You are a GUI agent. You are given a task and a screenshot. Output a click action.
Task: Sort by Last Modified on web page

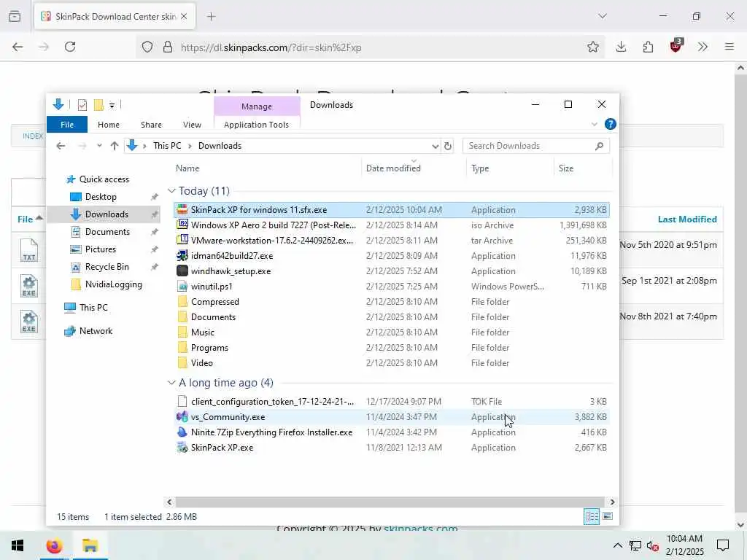[x=687, y=219]
